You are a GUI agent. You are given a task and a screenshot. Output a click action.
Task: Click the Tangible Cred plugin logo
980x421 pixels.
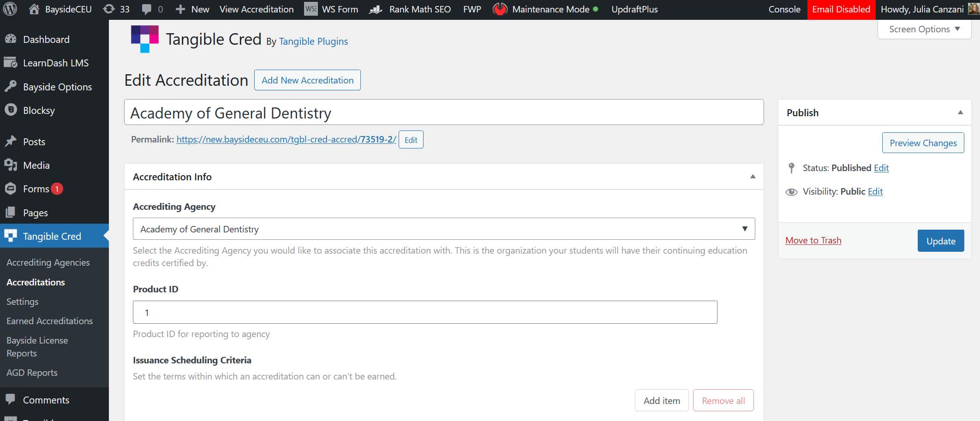pos(144,39)
